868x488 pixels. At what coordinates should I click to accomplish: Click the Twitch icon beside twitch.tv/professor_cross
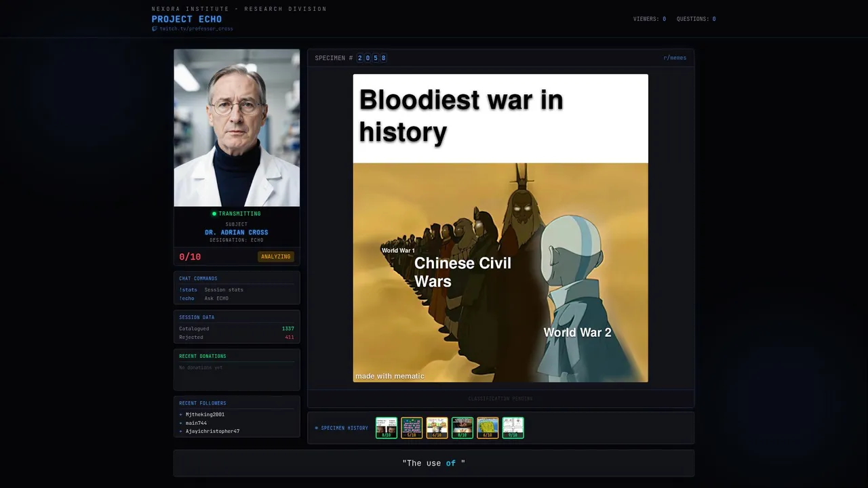[155, 28]
